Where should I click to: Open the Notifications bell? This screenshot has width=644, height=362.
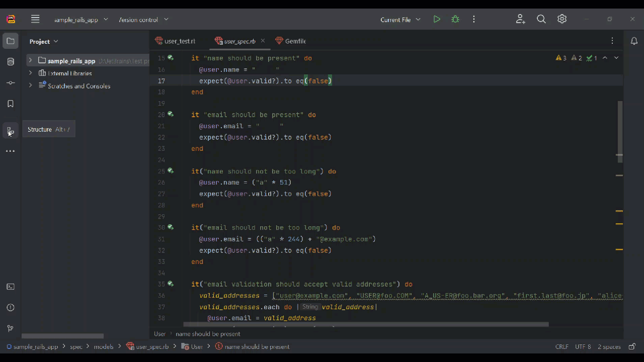coord(634,41)
